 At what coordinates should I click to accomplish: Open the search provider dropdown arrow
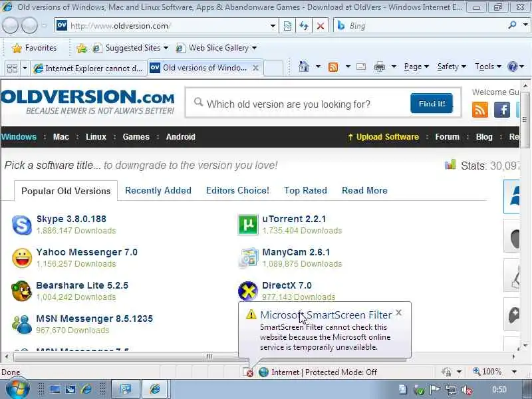pyautogui.click(x=525, y=25)
